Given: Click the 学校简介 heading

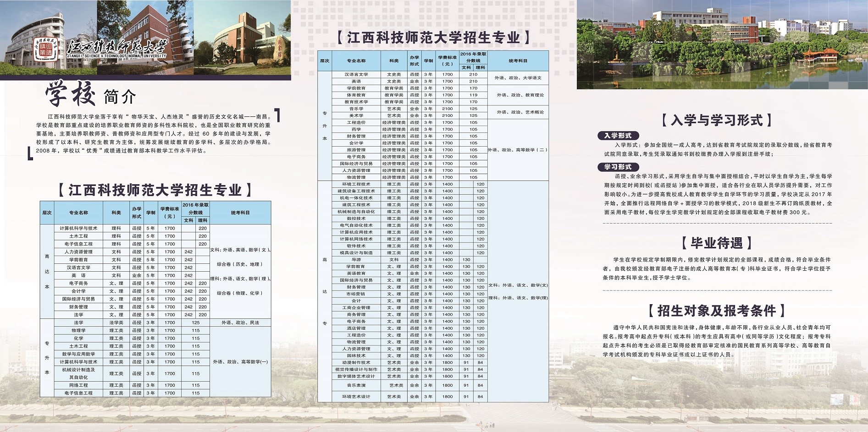Looking at the screenshot, I should click(x=90, y=94).
